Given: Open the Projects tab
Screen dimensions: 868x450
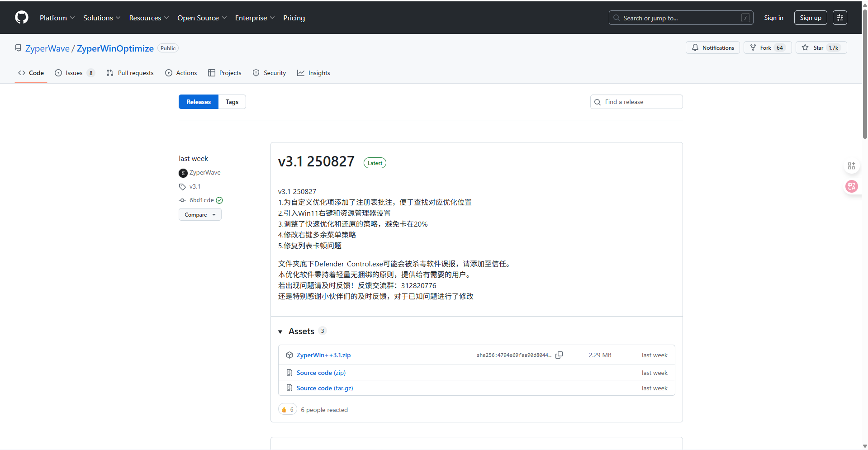Looking at the screenshot, I should click(x=224, y=73).
